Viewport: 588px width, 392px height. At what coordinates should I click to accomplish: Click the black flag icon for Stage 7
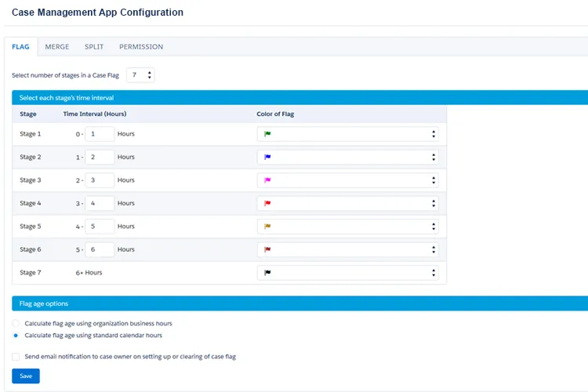click(x=267, y=273)
